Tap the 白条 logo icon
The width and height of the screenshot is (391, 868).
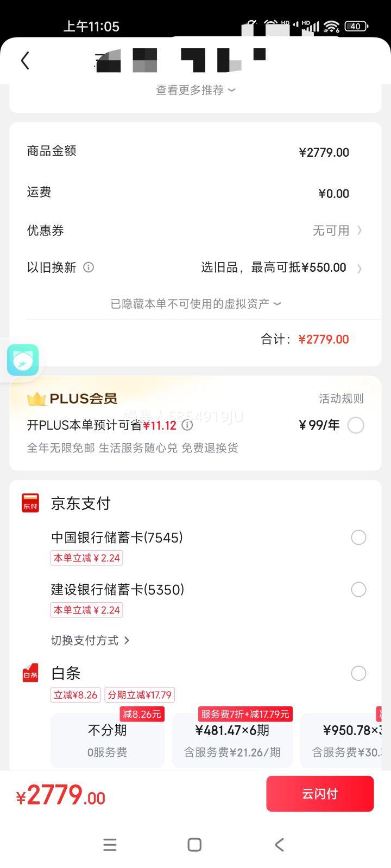tap(30, 673)
